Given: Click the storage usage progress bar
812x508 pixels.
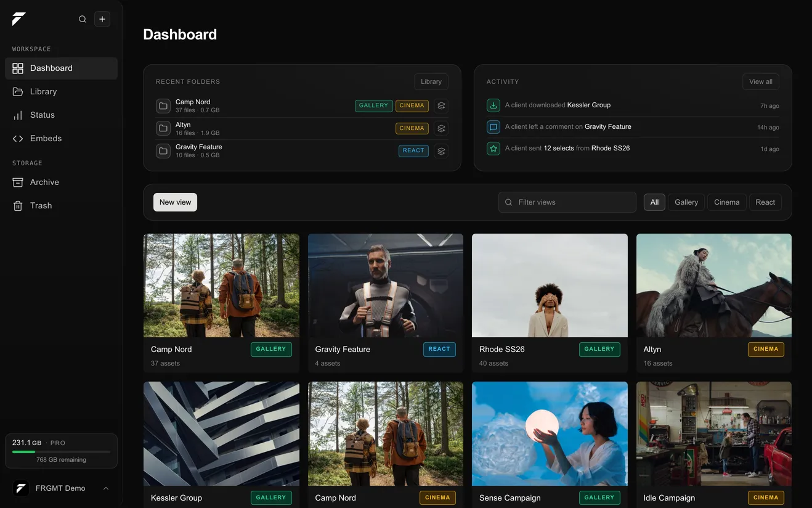Looking at the screenshot, I should (61, 452).
